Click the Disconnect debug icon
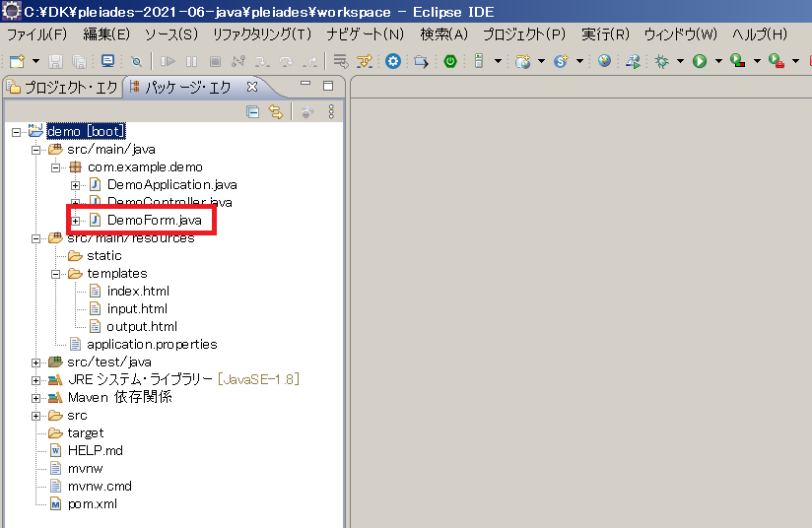The image size is (812, 528). tap(238, 62)
